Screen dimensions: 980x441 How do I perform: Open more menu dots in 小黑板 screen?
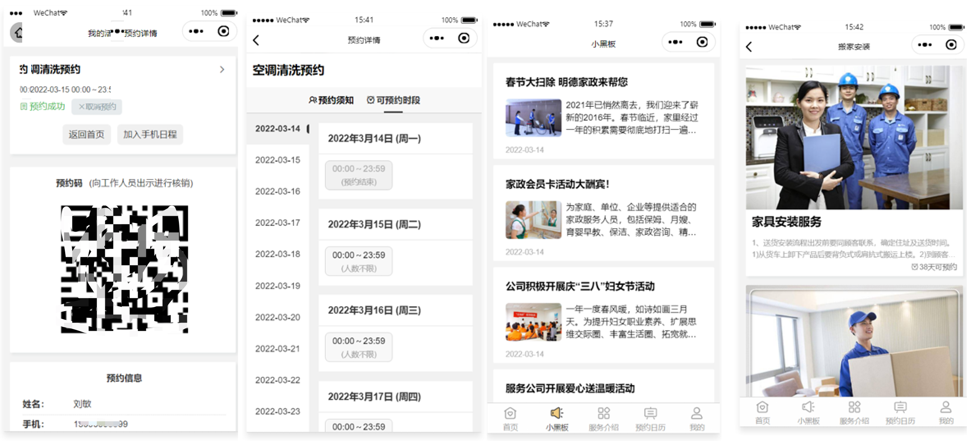coord(675,42)
